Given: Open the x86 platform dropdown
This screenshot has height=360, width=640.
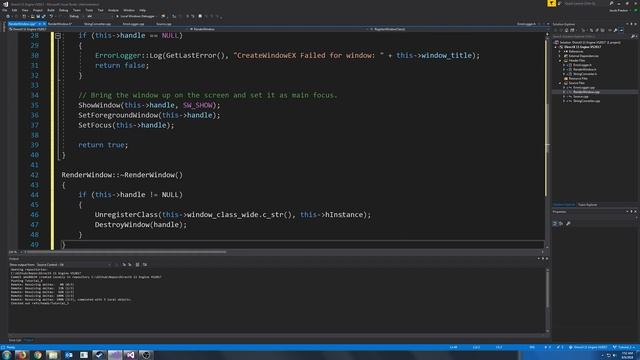Looking at the screenshot, I should pyautogui.click(x=100, y=16).
